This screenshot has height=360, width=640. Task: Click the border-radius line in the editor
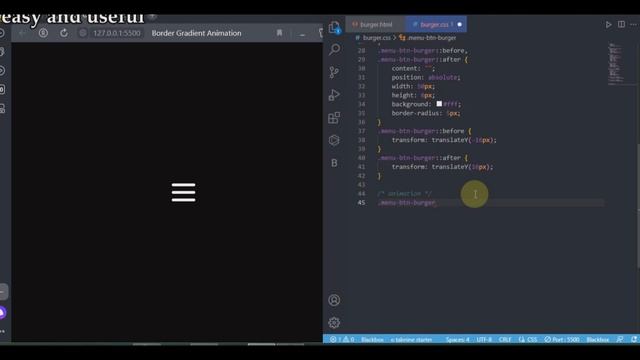pos(426,113)
